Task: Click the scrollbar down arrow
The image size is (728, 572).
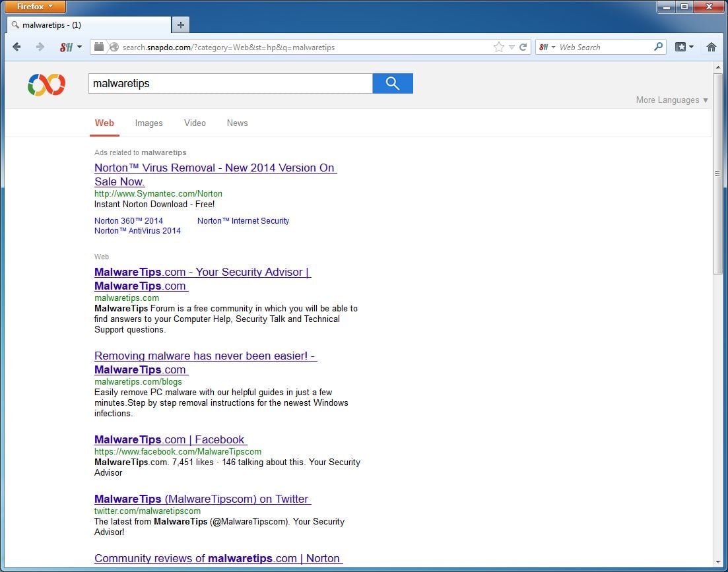Action: [718, 561]
